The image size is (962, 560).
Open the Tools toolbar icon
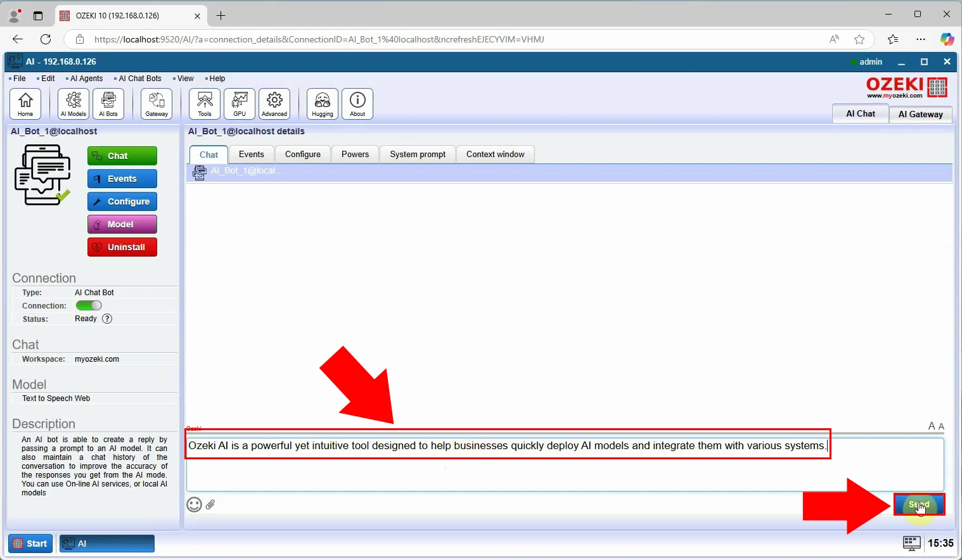coord(205,104)
